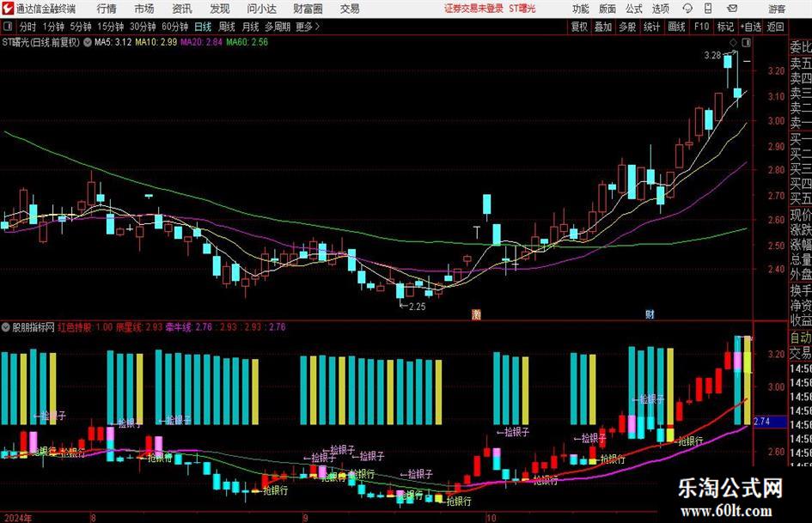Click the 通达信 application logo icon

[x=8, y=9]
